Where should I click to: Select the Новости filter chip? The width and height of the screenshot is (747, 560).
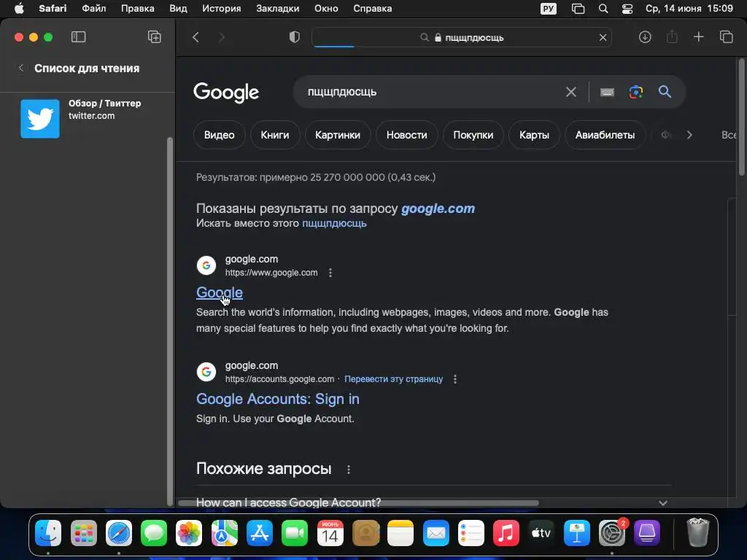pyautogui.click(x=406, y=135)
